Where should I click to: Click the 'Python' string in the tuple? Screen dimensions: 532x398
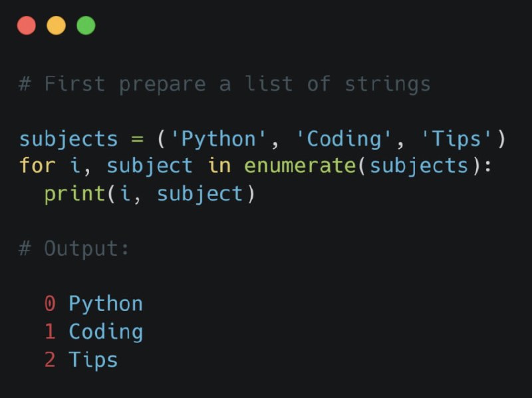(x=219, y=139)
